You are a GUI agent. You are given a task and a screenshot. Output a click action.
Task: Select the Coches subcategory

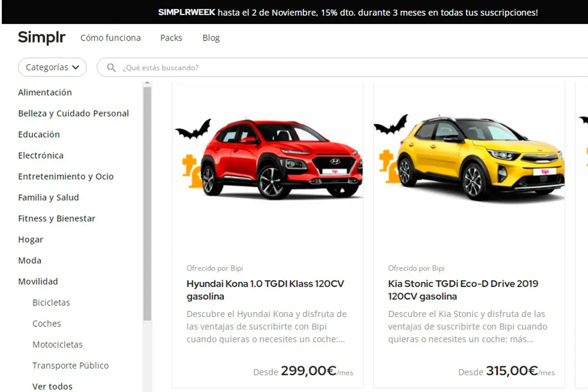[x=47, y=323]
